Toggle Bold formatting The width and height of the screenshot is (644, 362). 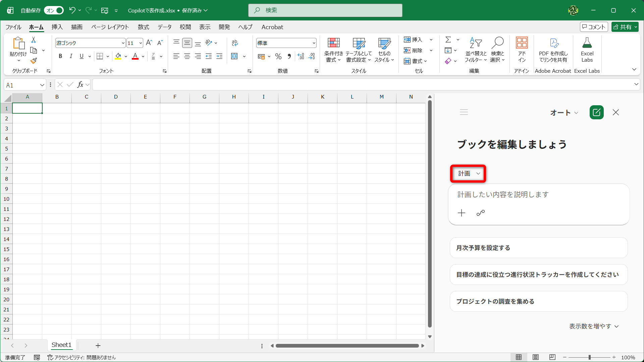coord(60,56)
